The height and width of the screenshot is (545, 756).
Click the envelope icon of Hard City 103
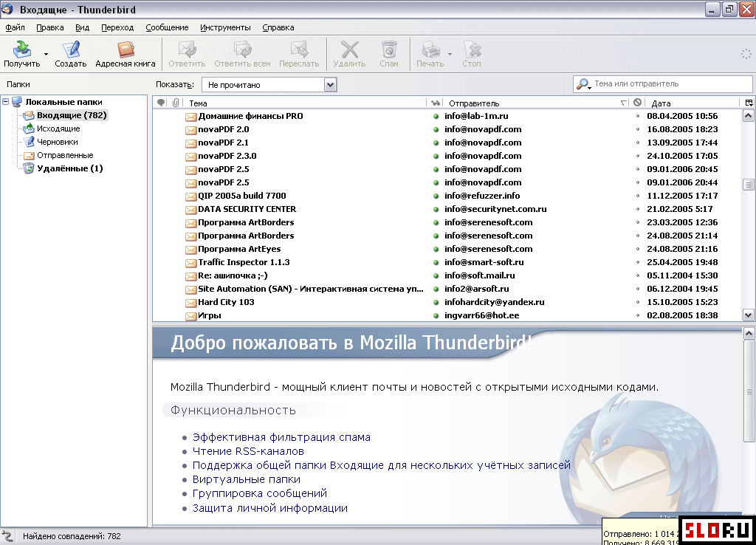(191, 303)
